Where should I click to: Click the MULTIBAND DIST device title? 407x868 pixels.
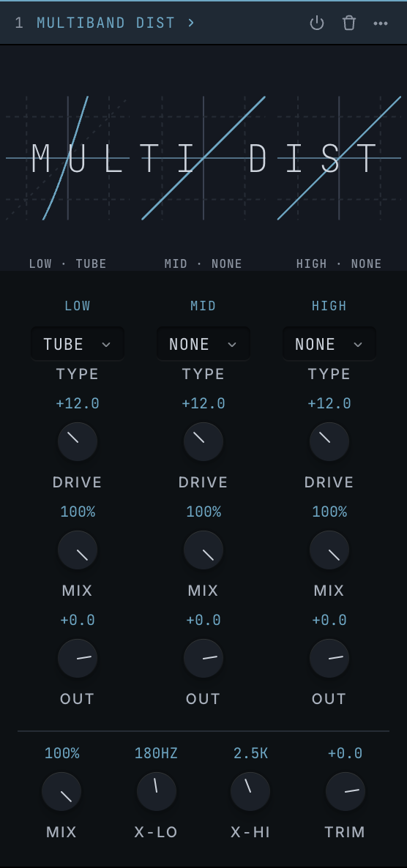[105, 23]
